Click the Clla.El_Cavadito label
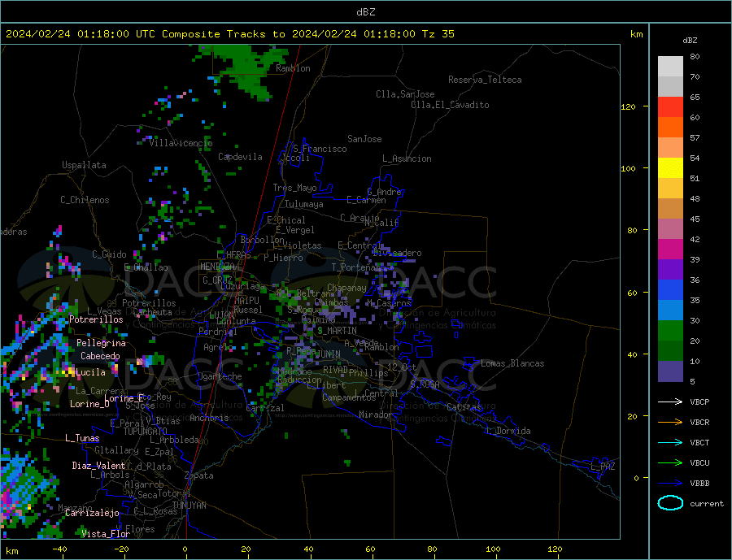Screen dimensions: 732x560 450,105
